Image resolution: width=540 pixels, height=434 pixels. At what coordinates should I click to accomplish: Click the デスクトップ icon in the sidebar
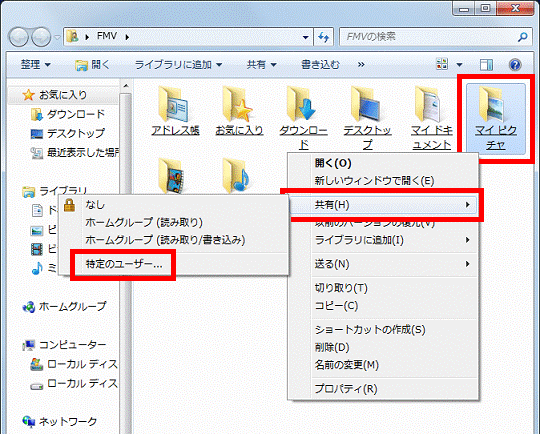point(37,134)
